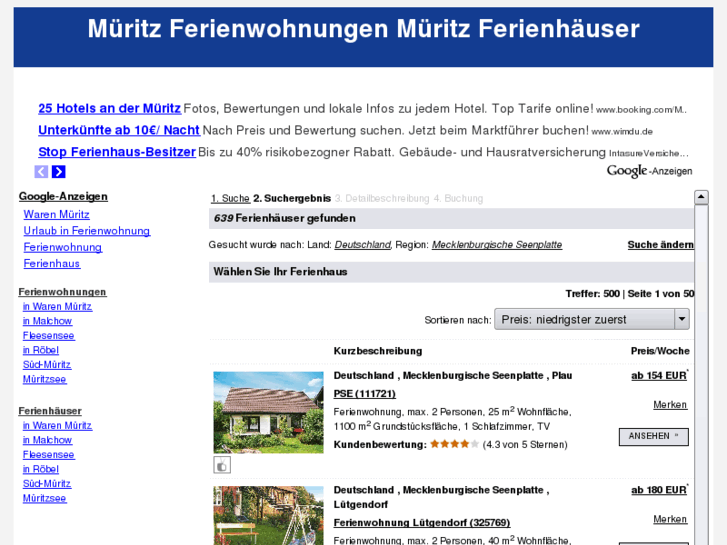Open 'Müritzsee' under Ferienhäuser
This screenshot has height=545, width=727.
coord(45,498)
